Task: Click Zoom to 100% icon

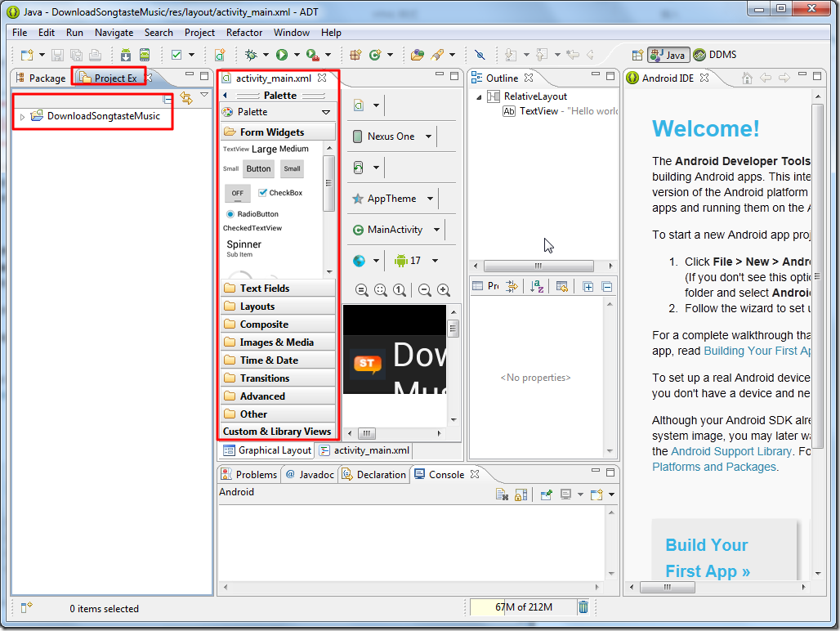Action: click(x=399, y=290)
